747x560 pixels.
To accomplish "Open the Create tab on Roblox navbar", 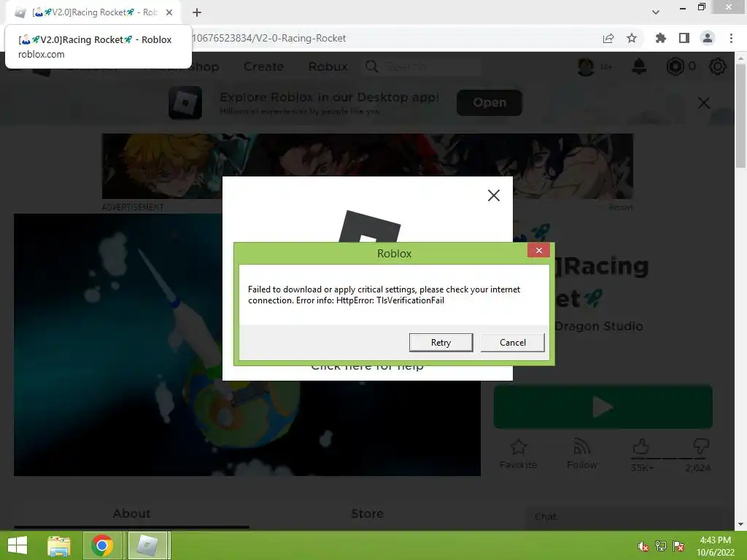I will tap(263, 66).
